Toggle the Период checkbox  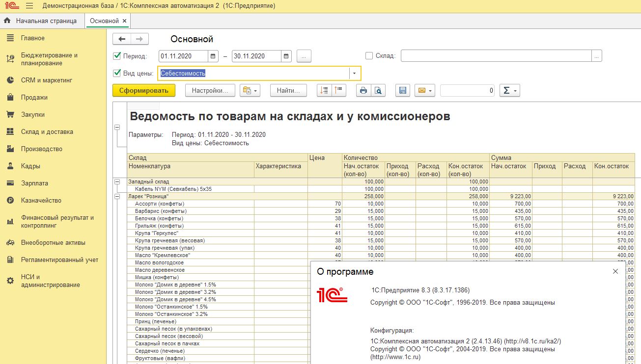click(117, 56)
